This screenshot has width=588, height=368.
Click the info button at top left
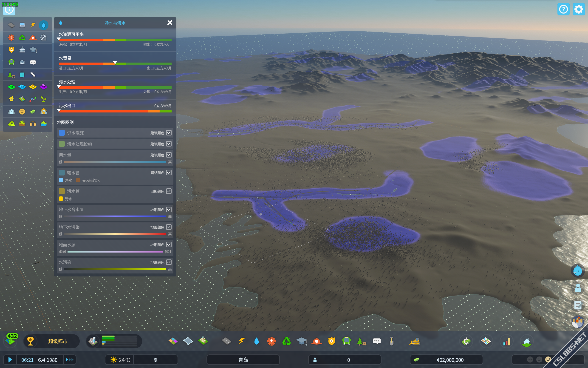pos(9,9)
